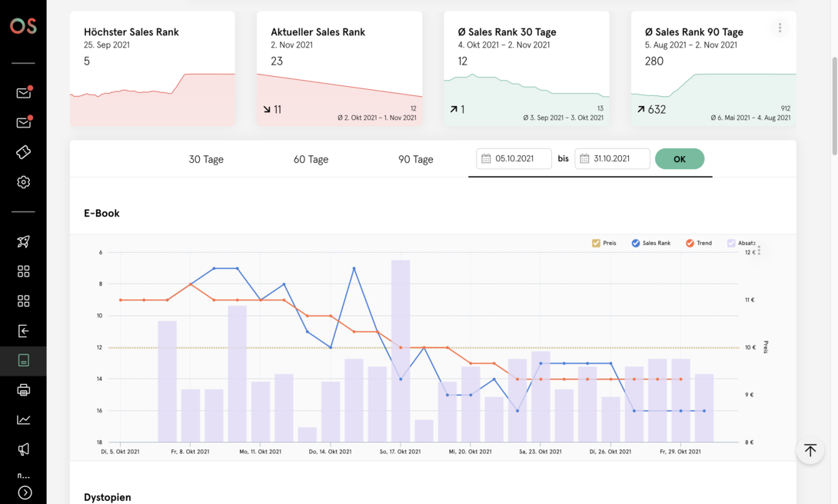Open the megaphone icon in the sidebar

pyautogui.click(x=24, y=449)
